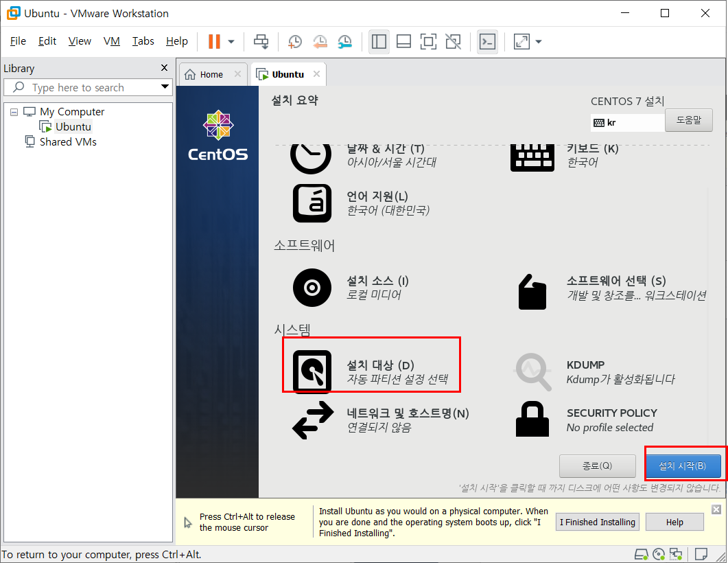
Task: Open the VM menu
Action: point(111,41)
